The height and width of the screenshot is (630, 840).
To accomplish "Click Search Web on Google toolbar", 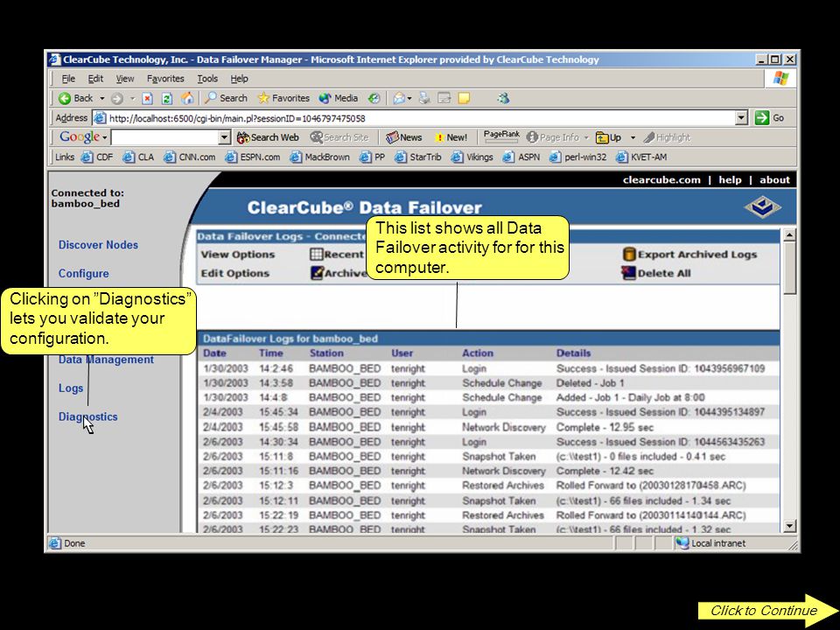I will click(x=268, y=137).
